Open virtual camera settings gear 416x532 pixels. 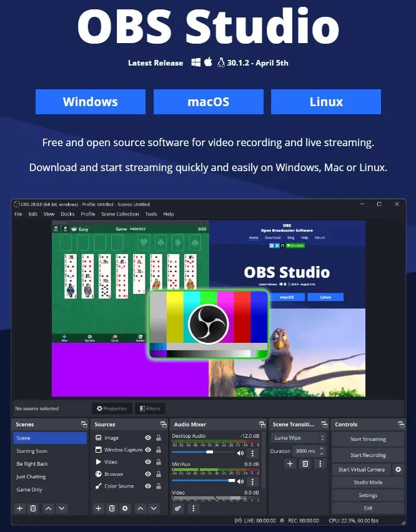pyautogui.click(x=399, y=470)
